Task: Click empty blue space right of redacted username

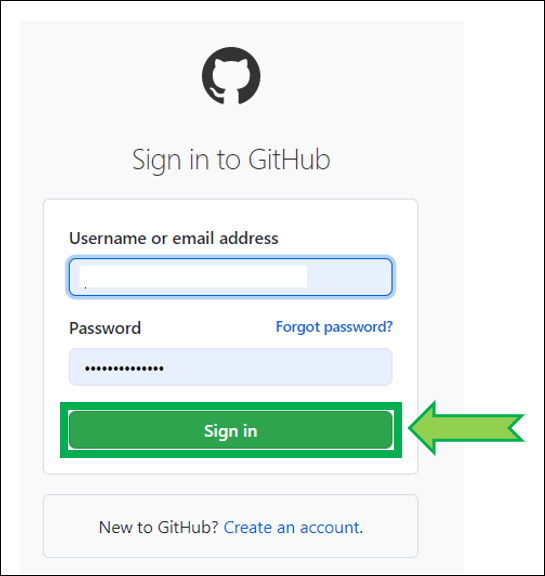Action: coord(349,277)
